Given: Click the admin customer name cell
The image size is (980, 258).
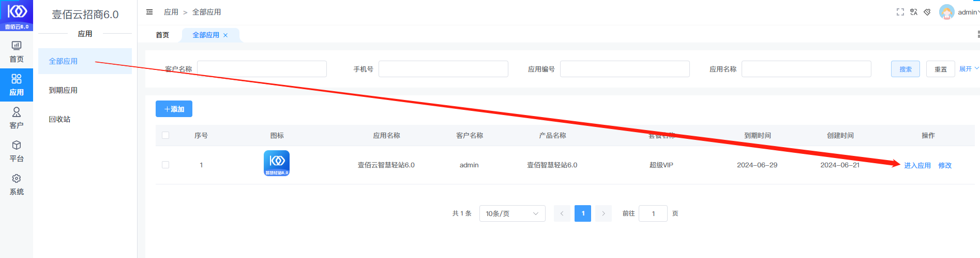Looking at the screenshot, I should tap(469, 165).
